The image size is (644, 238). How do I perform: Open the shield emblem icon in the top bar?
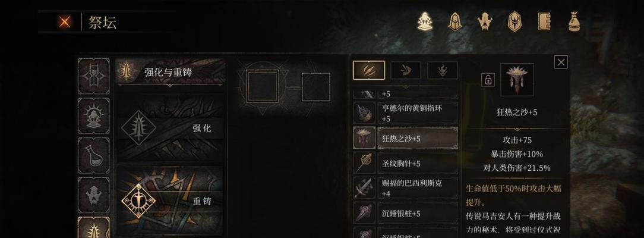coord(514,21)
